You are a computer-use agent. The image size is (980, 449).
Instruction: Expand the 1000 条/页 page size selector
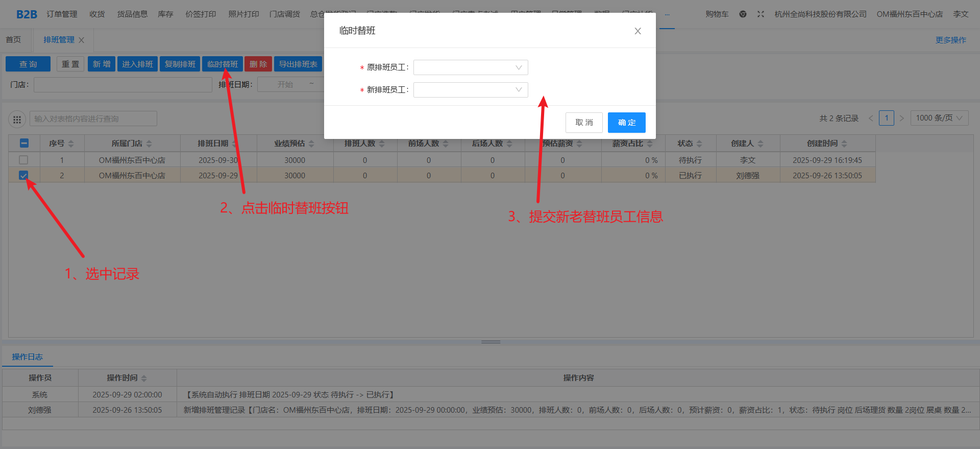point(939,119)
